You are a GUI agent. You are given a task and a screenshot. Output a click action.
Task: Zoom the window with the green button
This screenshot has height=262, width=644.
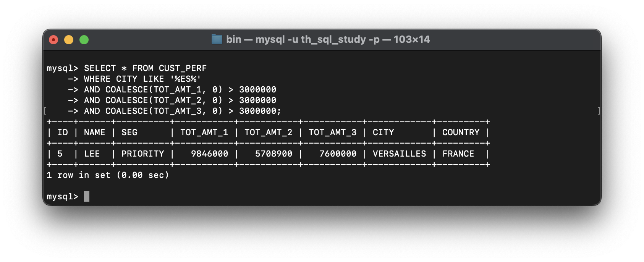coord(84,40)
